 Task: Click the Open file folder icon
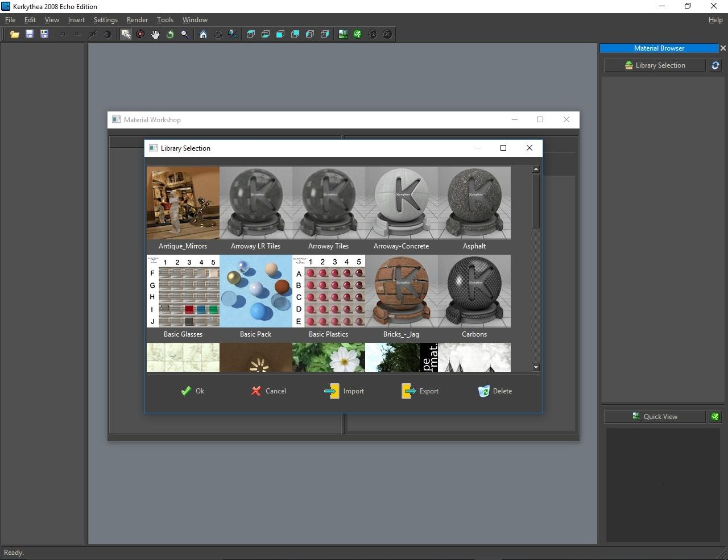pyautogui.click(x=15, y=34)
